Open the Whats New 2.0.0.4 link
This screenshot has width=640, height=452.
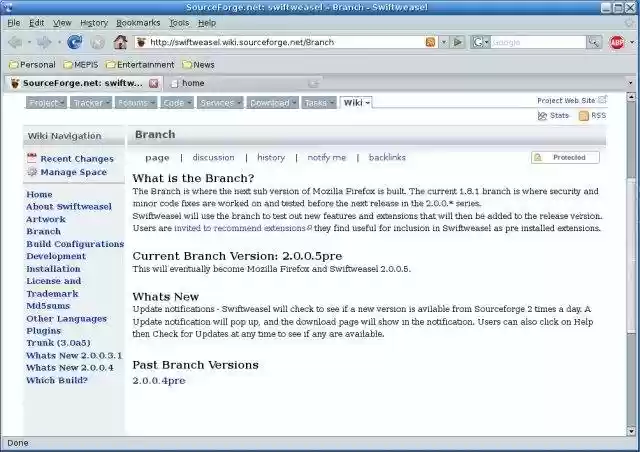pyautogui.click(x=70, y=368)
